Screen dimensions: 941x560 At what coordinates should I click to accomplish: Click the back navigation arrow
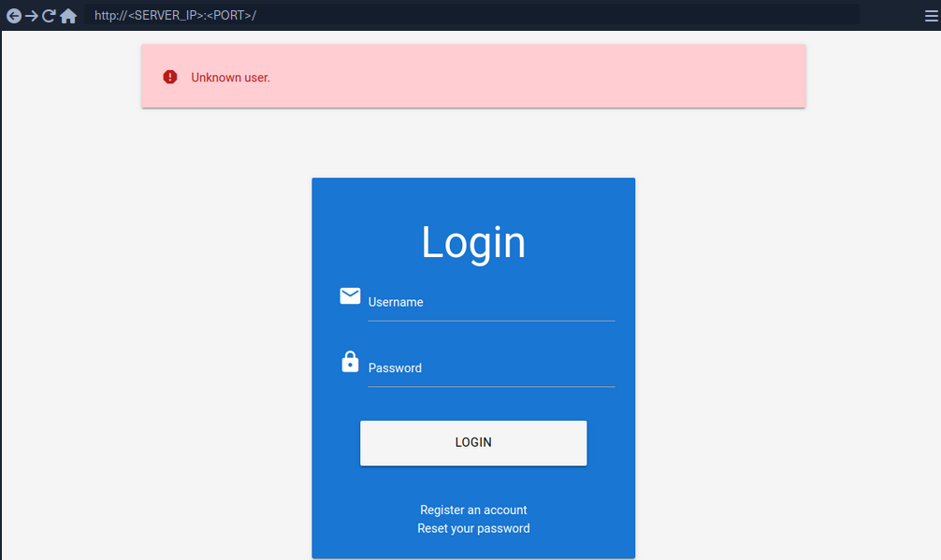(x=14, y=15)
